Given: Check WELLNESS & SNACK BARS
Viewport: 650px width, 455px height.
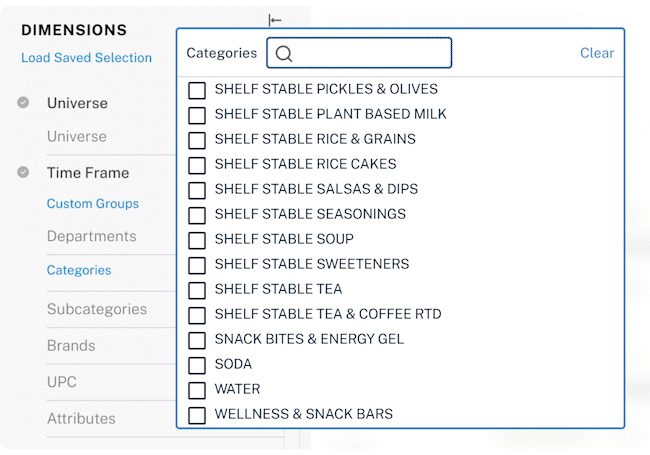Looking at the screenshot, I should (x=197, y=415).
